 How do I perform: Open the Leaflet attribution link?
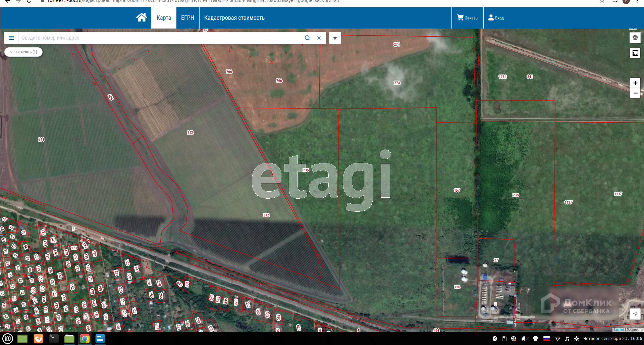click(x=619, y=330)
